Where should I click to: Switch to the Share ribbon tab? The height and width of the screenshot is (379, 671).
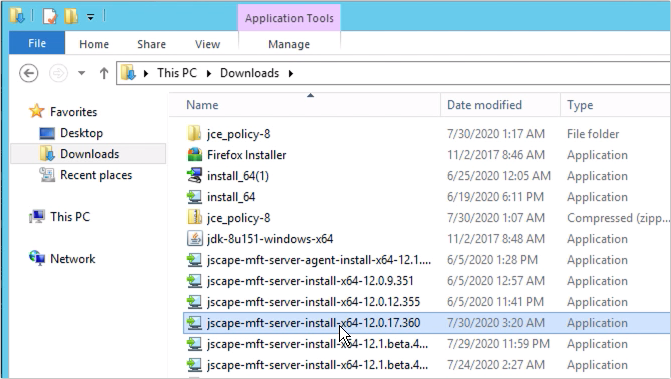coord(151,44)
